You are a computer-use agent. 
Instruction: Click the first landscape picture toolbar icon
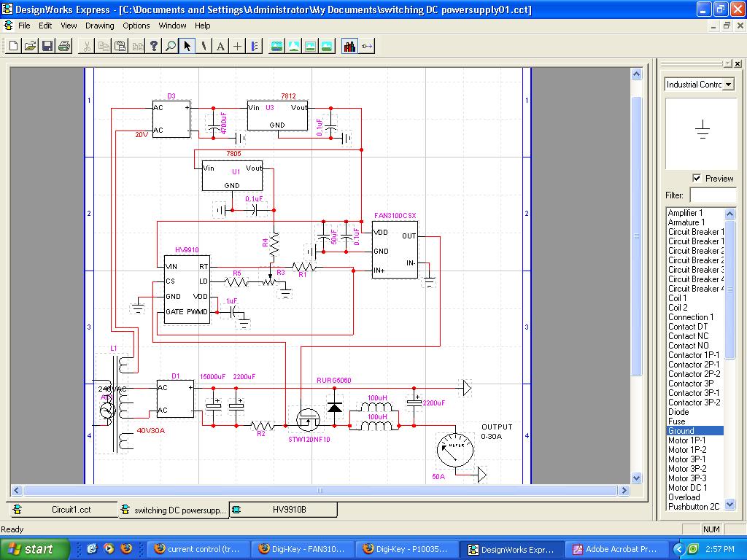point(276,46)
